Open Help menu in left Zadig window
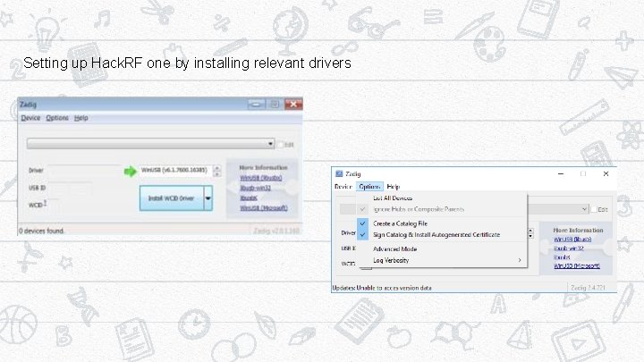The height and width of the screenshot is (362, 644). [x=80, y=118]
